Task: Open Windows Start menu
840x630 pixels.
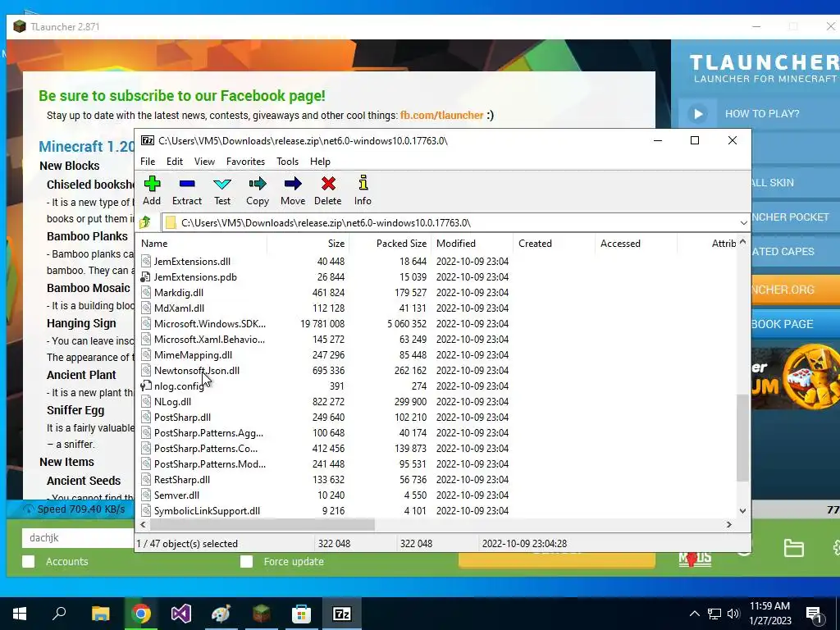Action: pyautogui.click(x=20, y=614)
